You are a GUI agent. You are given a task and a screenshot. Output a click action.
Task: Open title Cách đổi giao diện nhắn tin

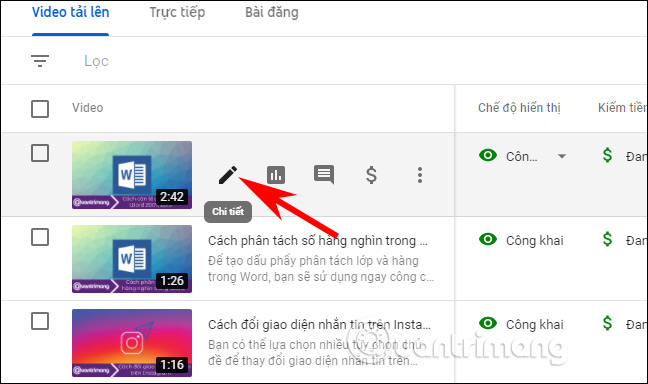(x=319, y=324)
